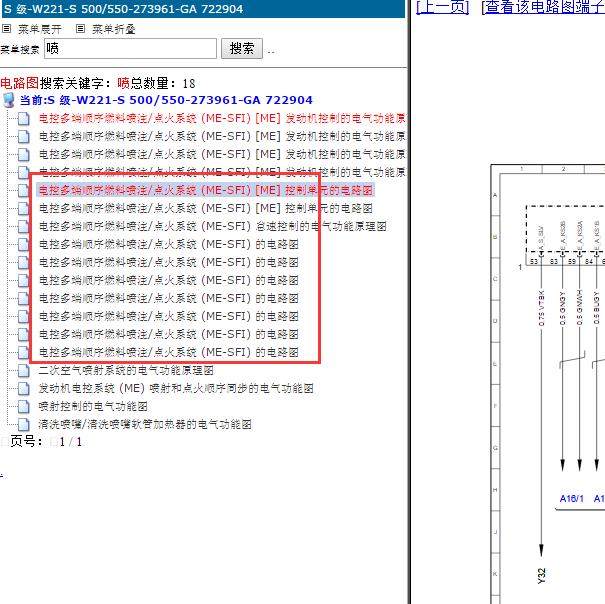This screenshot has height=604, width=605.
Task: Open 发动机电控系统 (ME) 喷射和点火顺序同步 entry
Action: tap(176, 388)
